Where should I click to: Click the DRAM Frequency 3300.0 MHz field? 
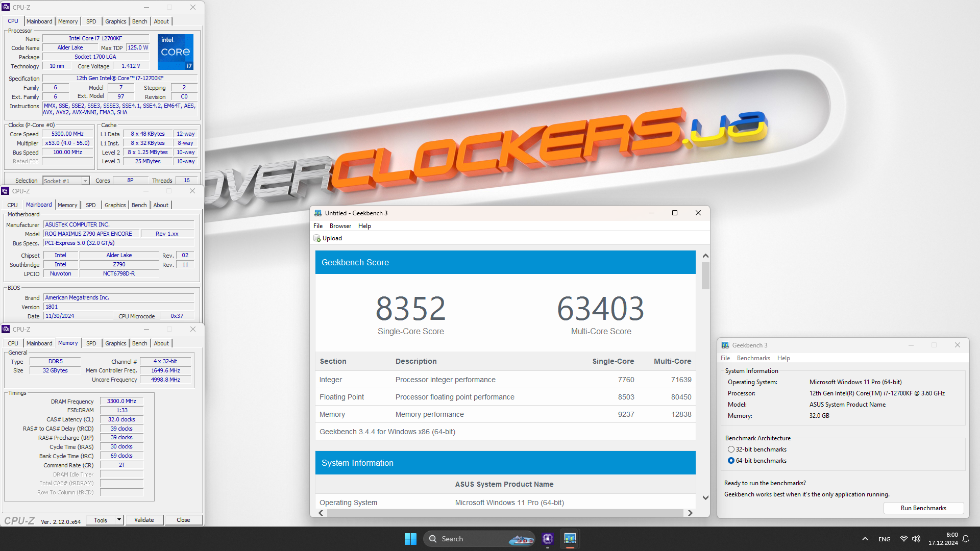tap(121, 402)
